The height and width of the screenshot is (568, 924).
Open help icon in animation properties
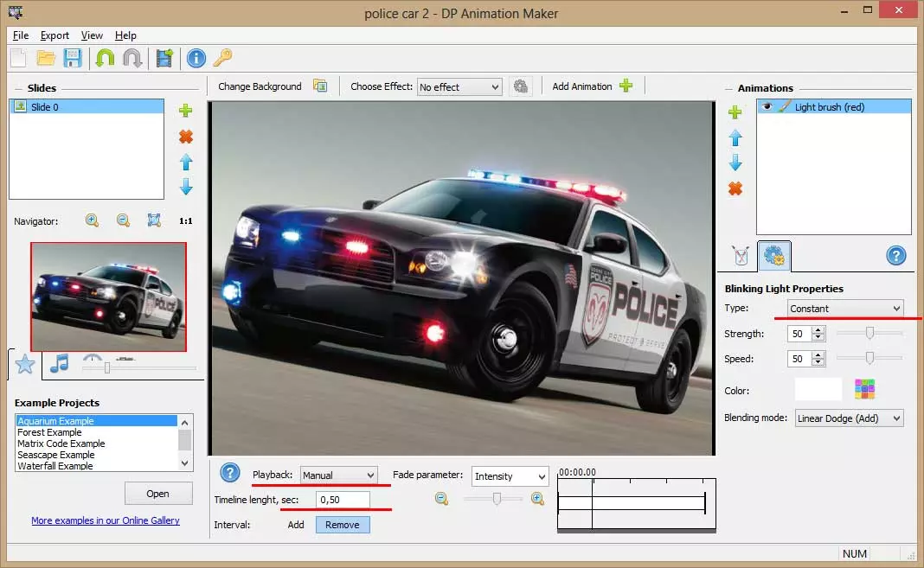point(895,255)
